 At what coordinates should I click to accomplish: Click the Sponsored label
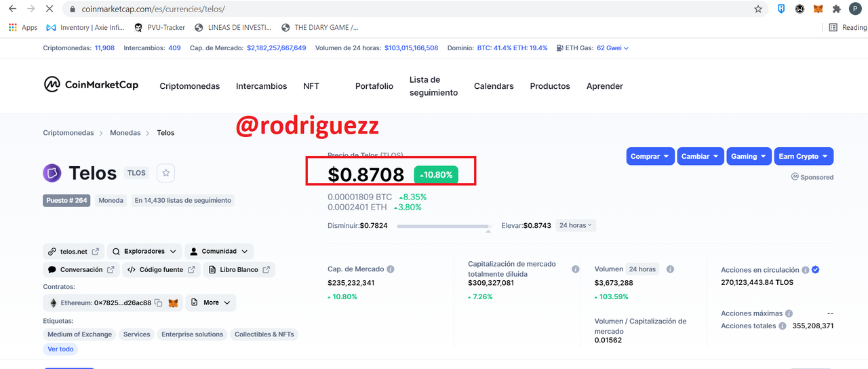pyautogui.click(x=812, y=177)
